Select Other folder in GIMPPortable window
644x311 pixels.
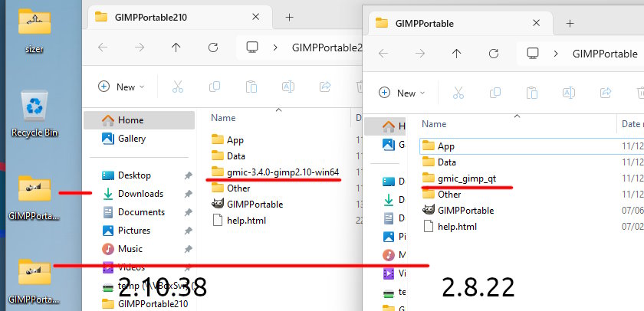(442, 194)
